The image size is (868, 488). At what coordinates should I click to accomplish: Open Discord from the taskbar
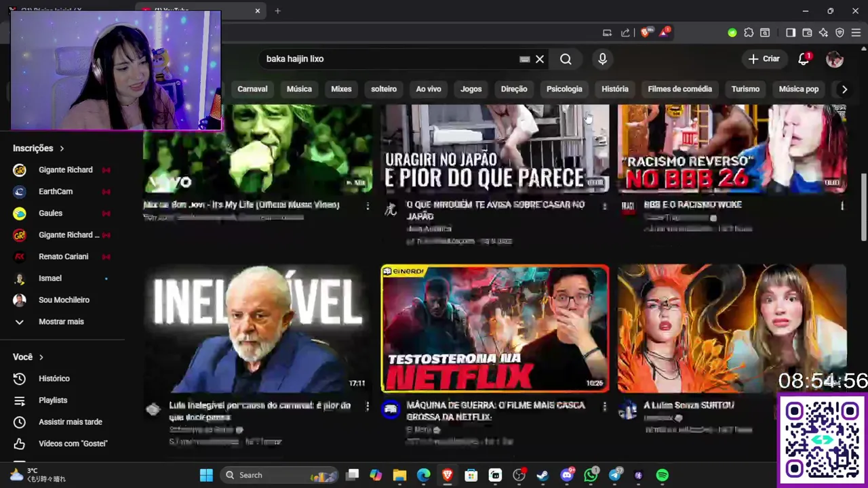click(567, 475)
